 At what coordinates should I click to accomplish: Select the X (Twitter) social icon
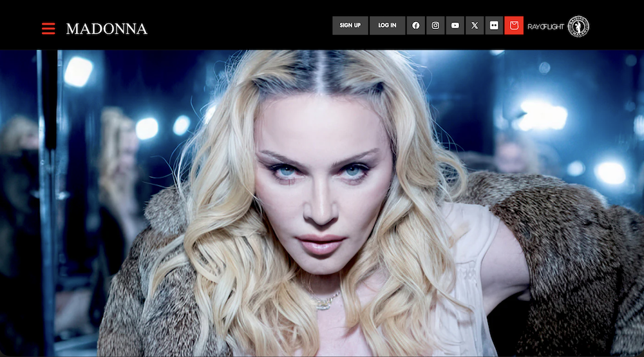(475, 26)
